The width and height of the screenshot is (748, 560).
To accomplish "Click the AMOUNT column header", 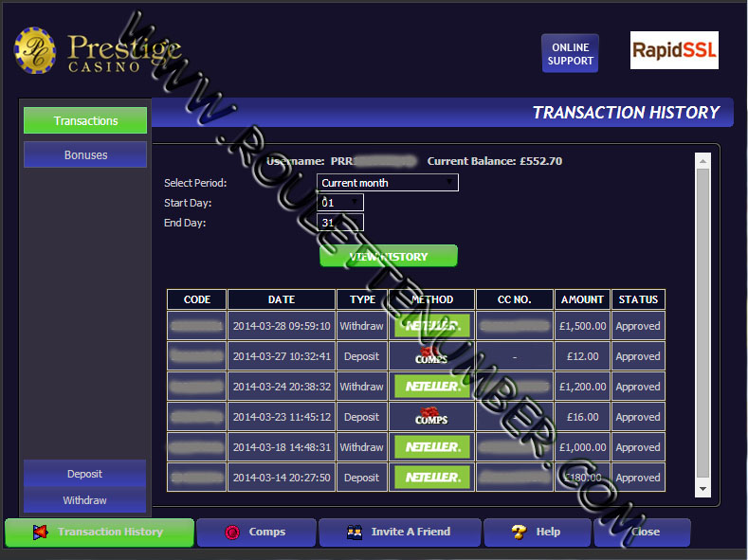I will point(582,299).
